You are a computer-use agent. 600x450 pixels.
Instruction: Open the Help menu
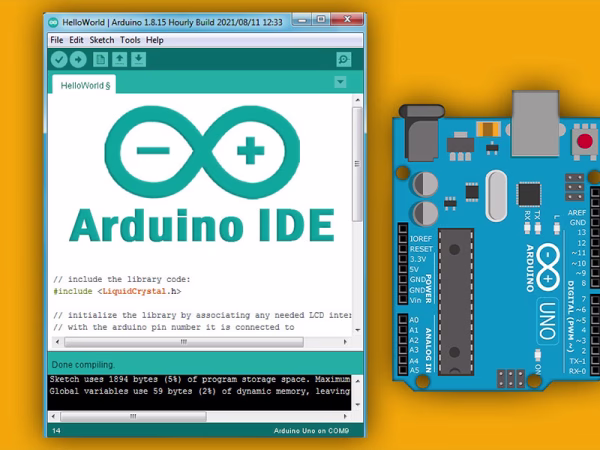(x=155, y=40)
